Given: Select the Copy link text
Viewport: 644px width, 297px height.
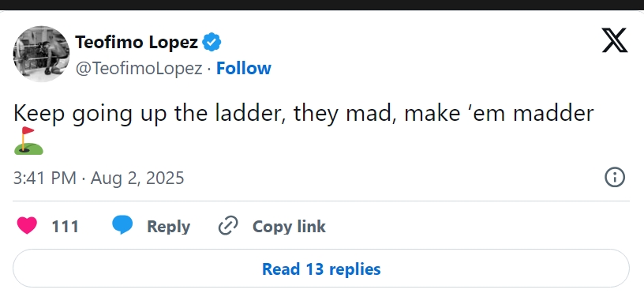Looking at the screenshot, I should tap(289, 227).
